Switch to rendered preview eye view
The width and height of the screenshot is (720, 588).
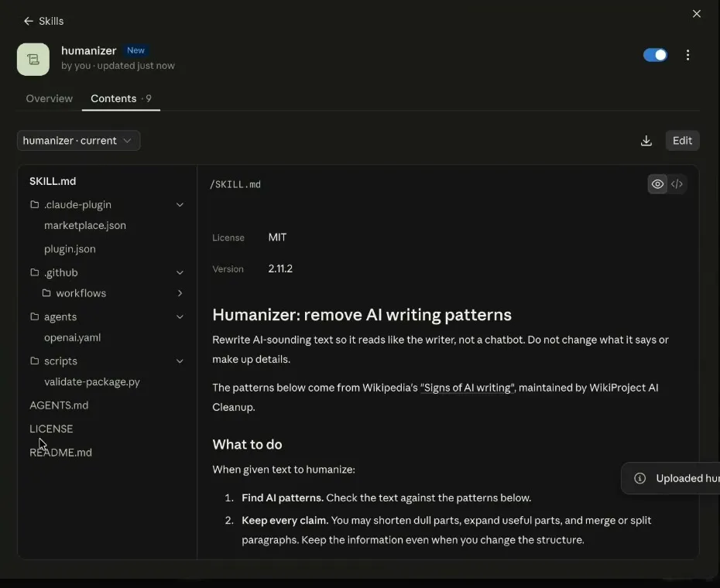(x=657, y=184)
